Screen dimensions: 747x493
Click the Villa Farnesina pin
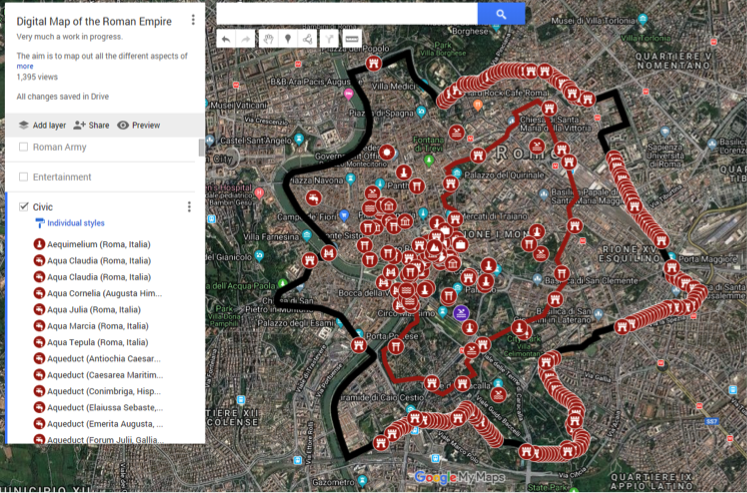[307, 235]
